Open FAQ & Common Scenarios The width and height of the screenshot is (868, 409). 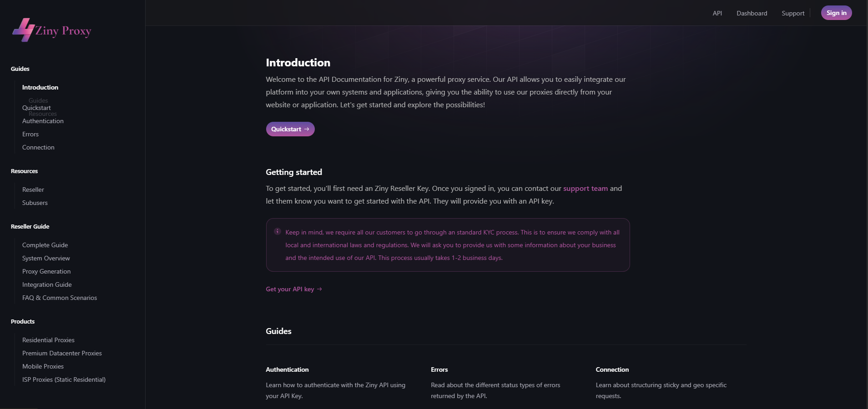59,298
